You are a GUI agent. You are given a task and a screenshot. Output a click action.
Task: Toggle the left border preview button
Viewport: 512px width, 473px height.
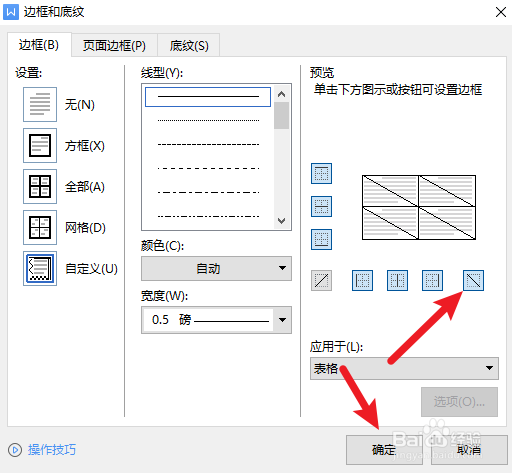[x=362, y=280]
